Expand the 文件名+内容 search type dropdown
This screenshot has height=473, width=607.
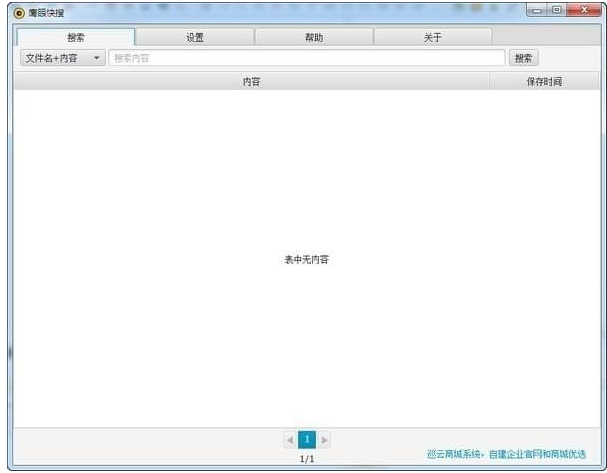click(62, 58)
